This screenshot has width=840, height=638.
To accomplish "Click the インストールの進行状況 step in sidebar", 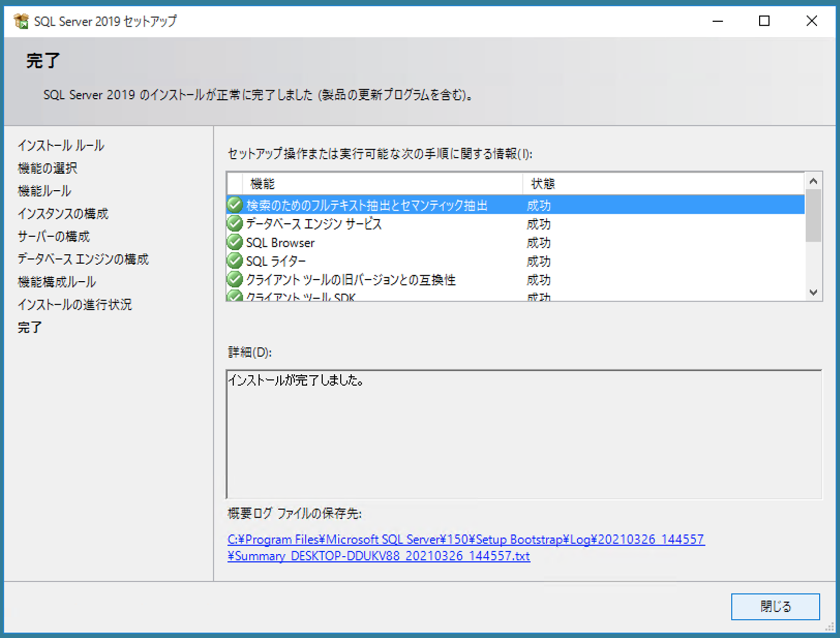I will click(74, 305).
